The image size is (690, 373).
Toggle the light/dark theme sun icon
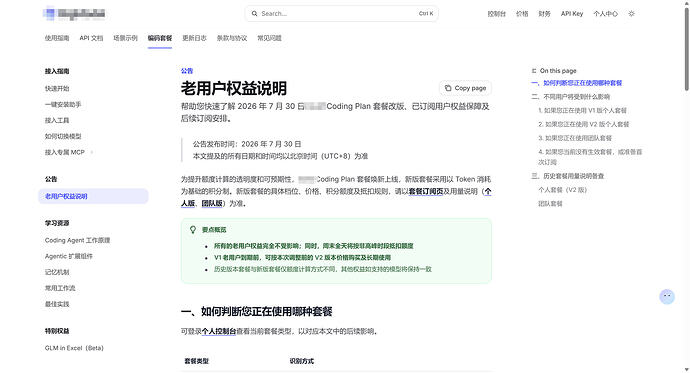[x=631, y=14]
